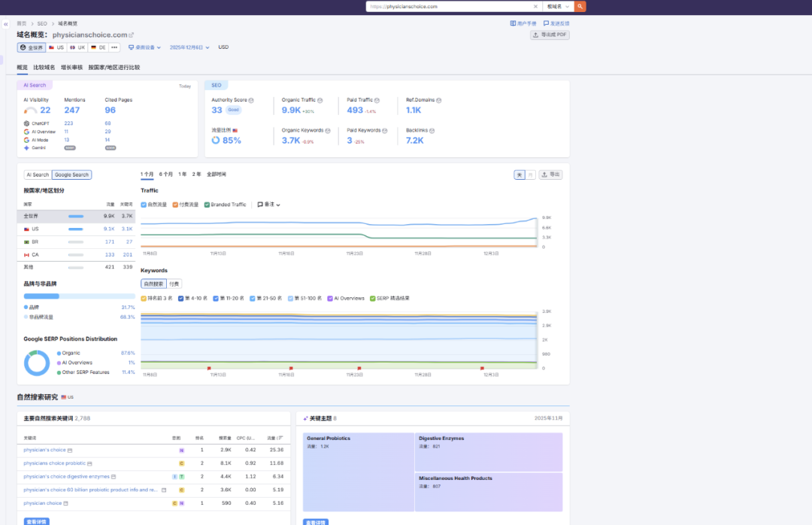Select the 自然搜索 keywords button

tap(154, 284)
